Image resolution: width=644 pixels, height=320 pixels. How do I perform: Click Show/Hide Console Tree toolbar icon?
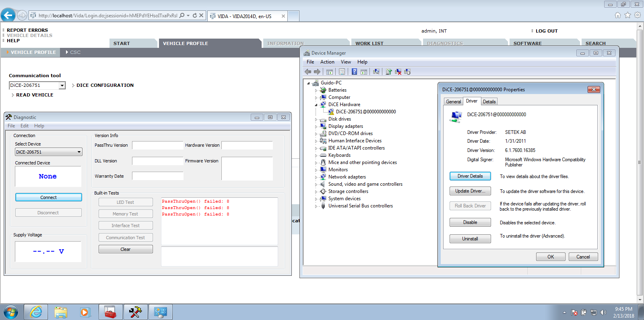tap(330, 72)
